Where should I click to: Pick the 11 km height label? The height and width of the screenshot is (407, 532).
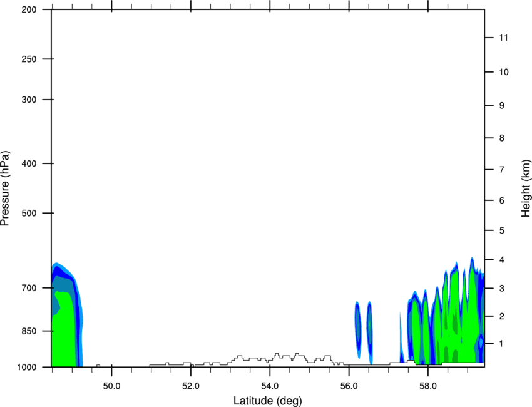[x=503, y=38]
